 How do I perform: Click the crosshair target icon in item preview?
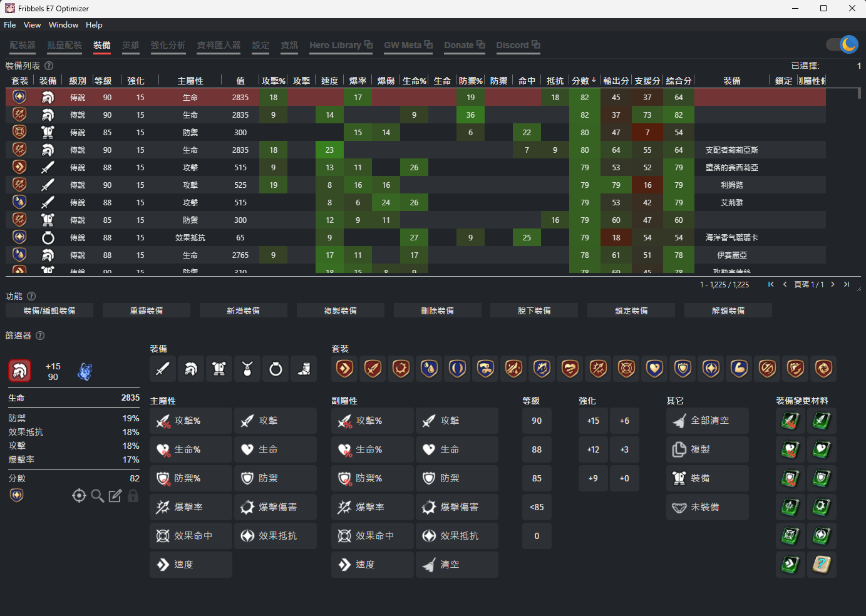(79, 496)
